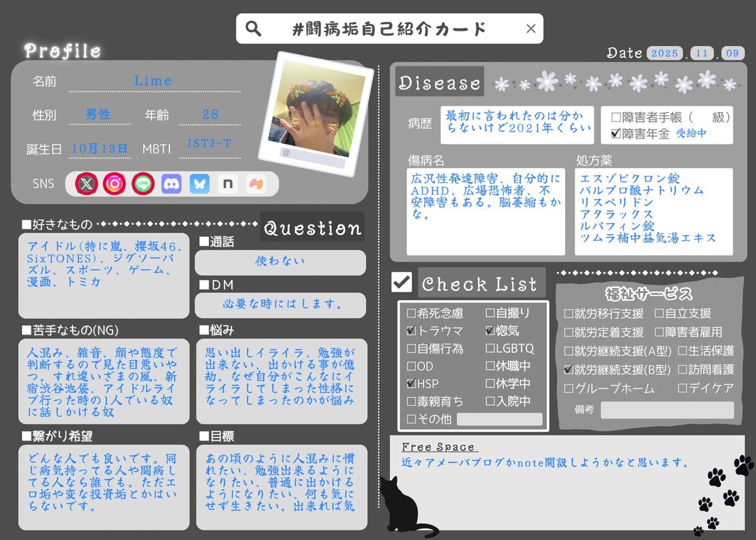This screenshot has height=540, width=756.
Task: Toggle the 自撮り checkbox
Action: pyautogui.click(x=490, y=313)
